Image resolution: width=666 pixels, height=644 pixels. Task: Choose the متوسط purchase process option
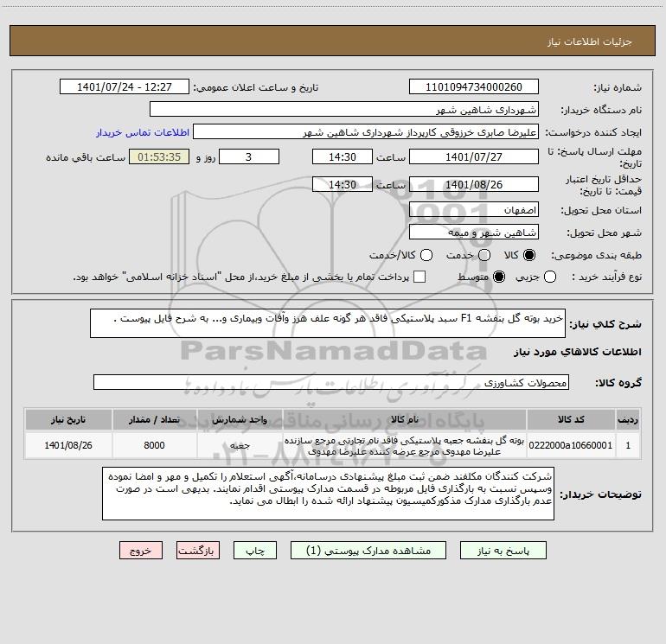[499, 277]
